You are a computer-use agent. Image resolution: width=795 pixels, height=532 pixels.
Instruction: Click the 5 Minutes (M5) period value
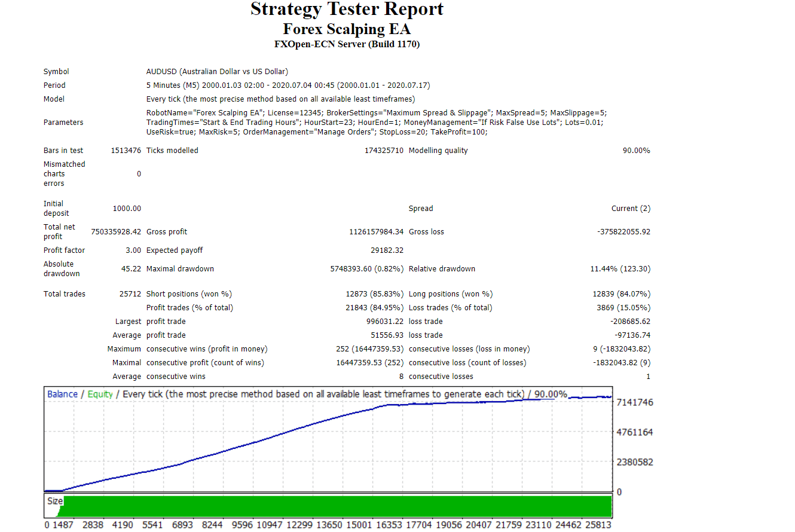[x=288, y=85]
